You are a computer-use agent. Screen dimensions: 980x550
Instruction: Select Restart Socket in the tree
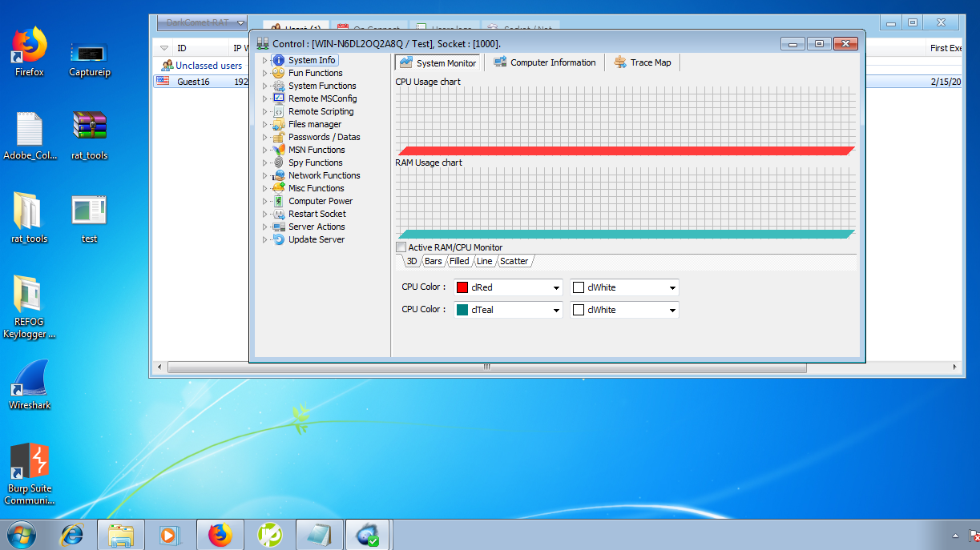point(317,214)
